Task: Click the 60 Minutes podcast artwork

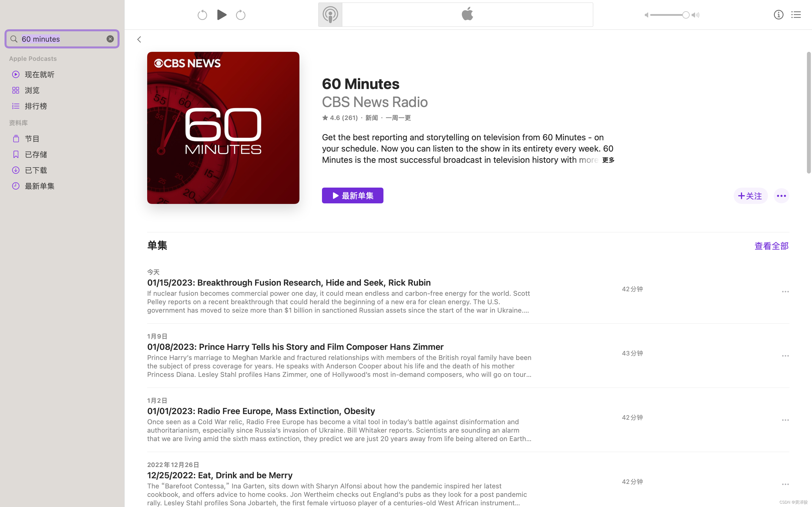Action: [223, 128]
